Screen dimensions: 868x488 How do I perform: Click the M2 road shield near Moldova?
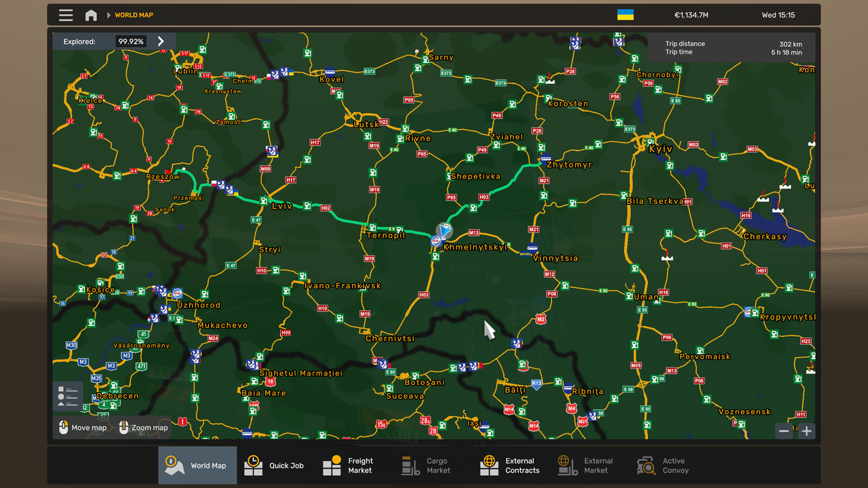coord(540,319)
